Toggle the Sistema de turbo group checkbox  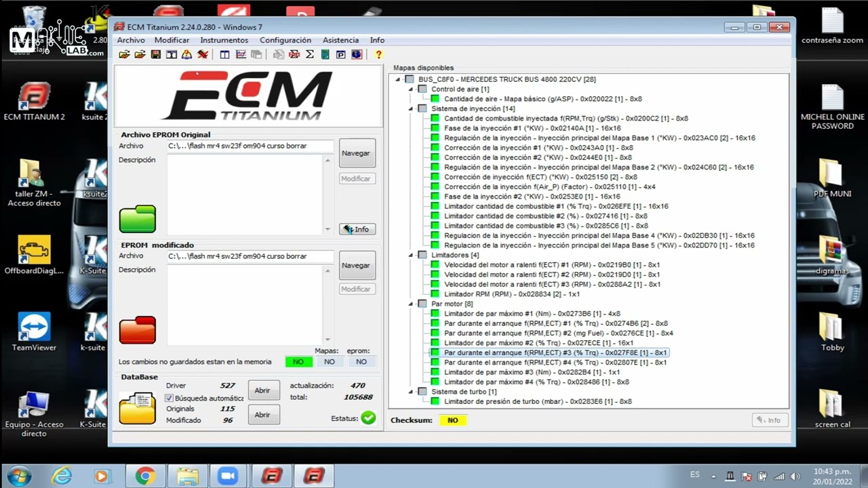click(422, 392)
